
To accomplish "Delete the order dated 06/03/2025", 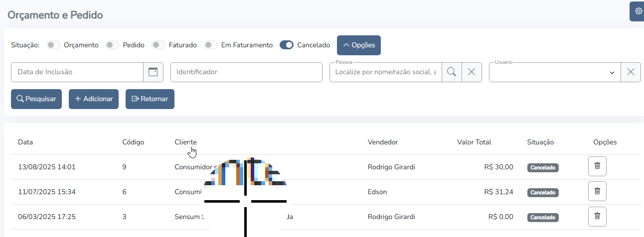I will click(597, 217).
